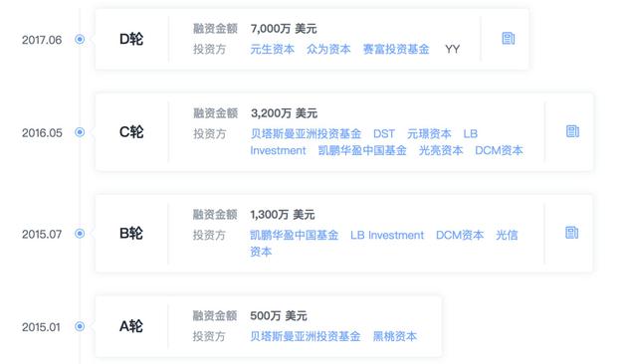Image resolution: width=627 pixels, height=364 pixels.
Task: Click the 1,300万 美元 amount
Action: coord(283,215)
